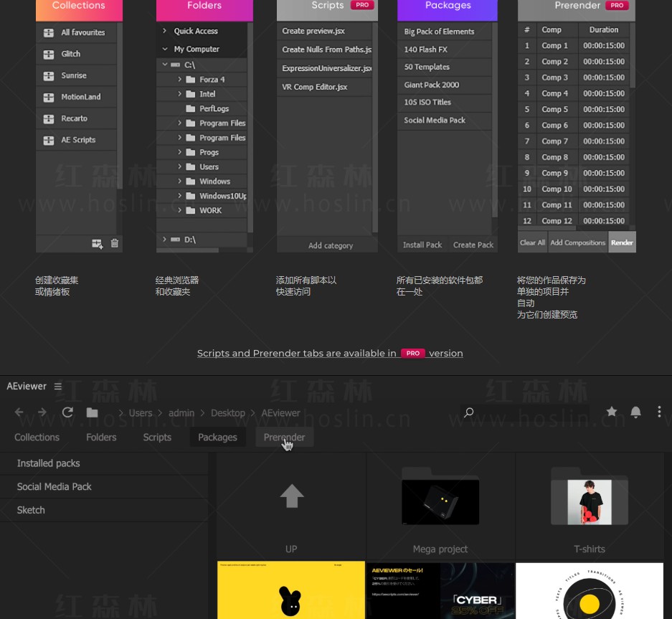
Task: Switch to the Collections tab
Action: 37,438
